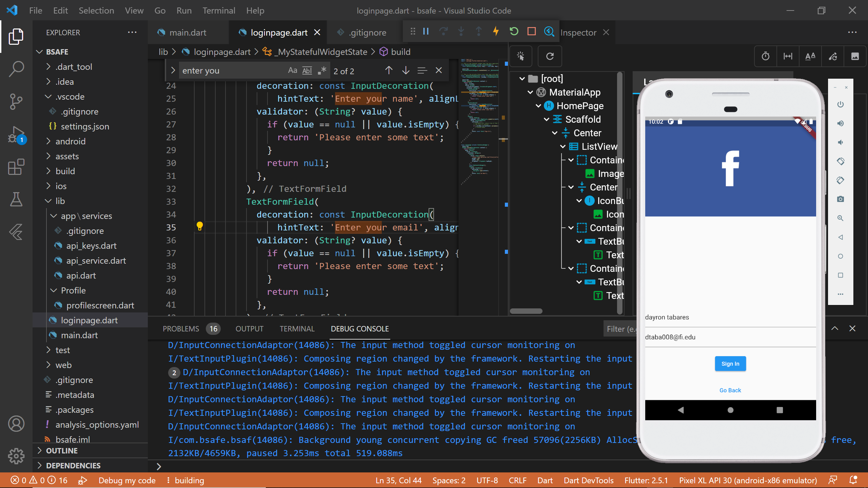This screenshot has height=488, width=868.
Task: Click the widget tree horizontal scrollbar
Action: tap(526, 311)
